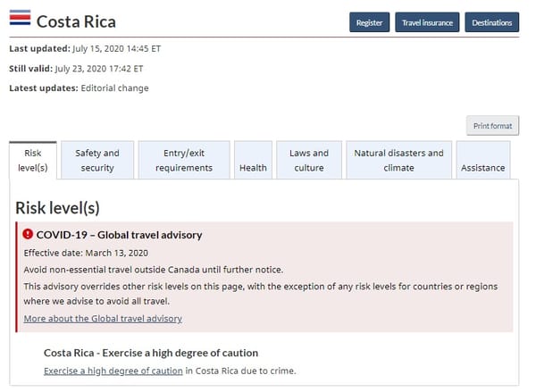Go to Destinations
The image size is (536, 392).
[x=492, y=22]
